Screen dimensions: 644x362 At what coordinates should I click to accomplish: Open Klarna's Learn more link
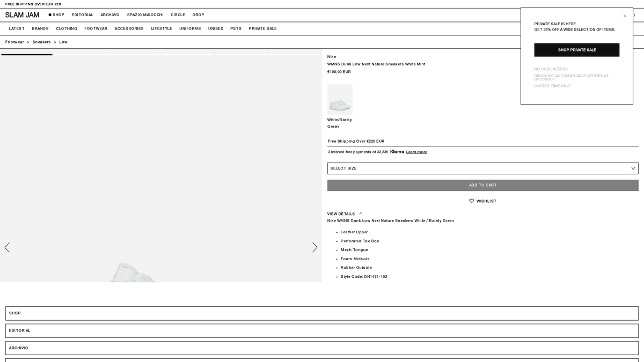coord(416,152)
